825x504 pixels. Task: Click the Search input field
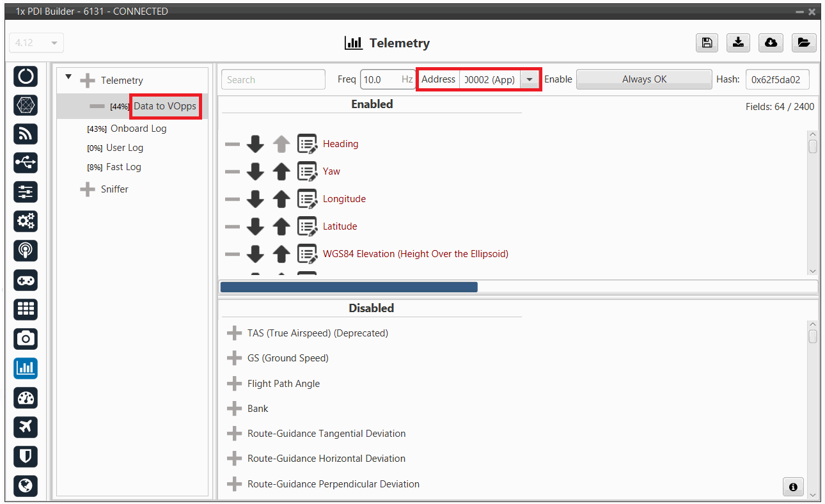coord(273,80)
